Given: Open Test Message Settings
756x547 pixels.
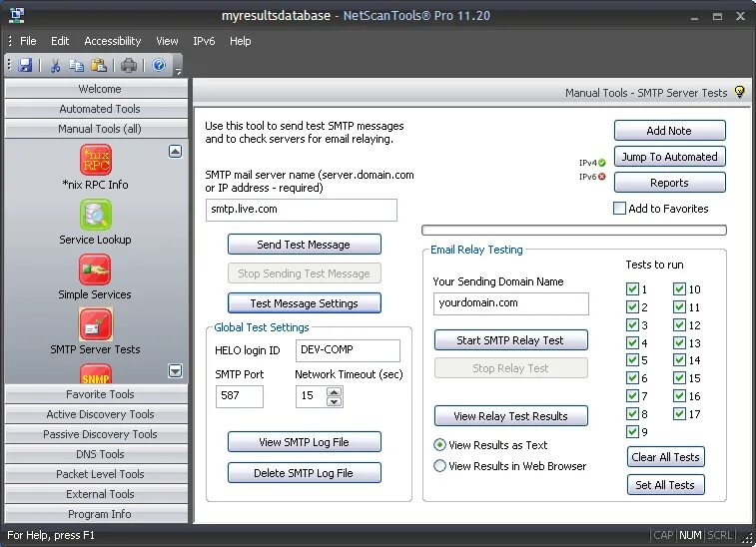Looking at the screenshot, I should point(305,303).
